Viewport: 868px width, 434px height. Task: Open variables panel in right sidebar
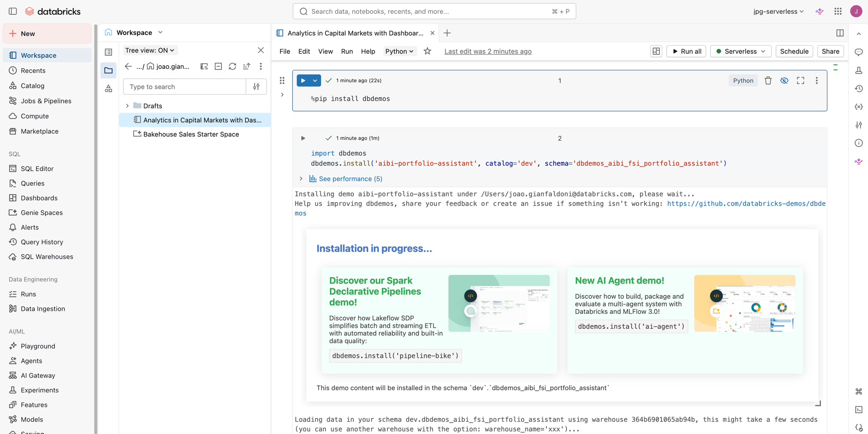tap(859, 107)
